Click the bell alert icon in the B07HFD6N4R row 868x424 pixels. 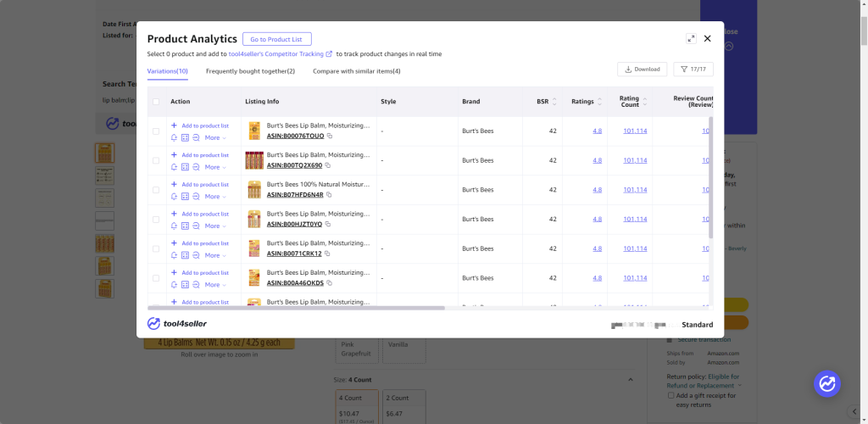click(x=175, y=197)
